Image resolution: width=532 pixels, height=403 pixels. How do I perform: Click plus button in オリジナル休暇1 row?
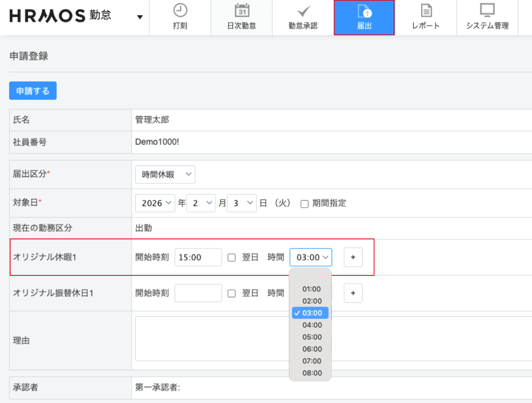[x=353, y=257]
